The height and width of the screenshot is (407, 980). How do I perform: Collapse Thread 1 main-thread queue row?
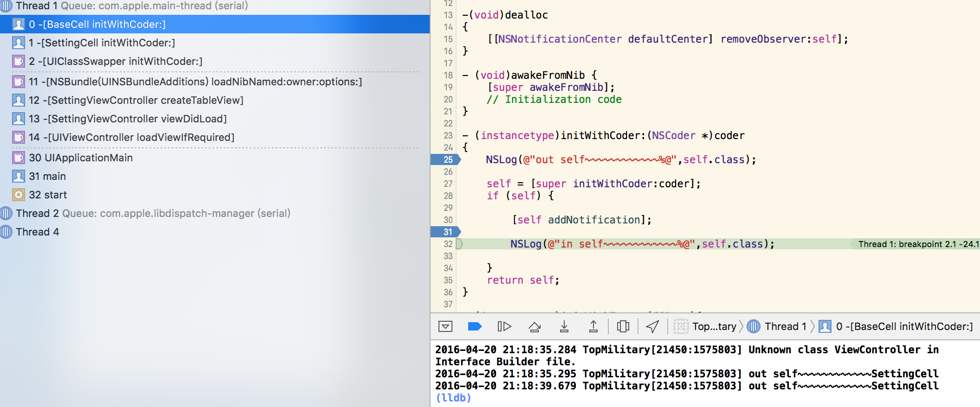pos(215,6)
